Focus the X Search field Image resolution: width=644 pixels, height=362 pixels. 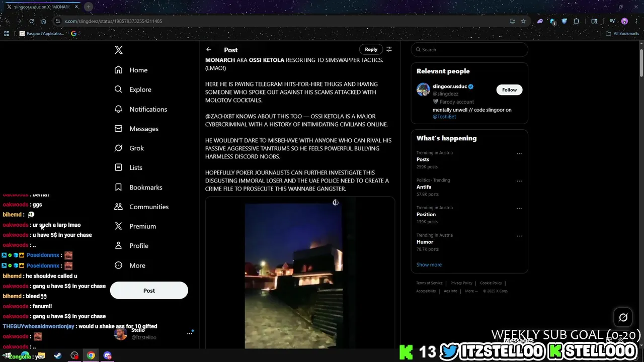click(469, 49)
